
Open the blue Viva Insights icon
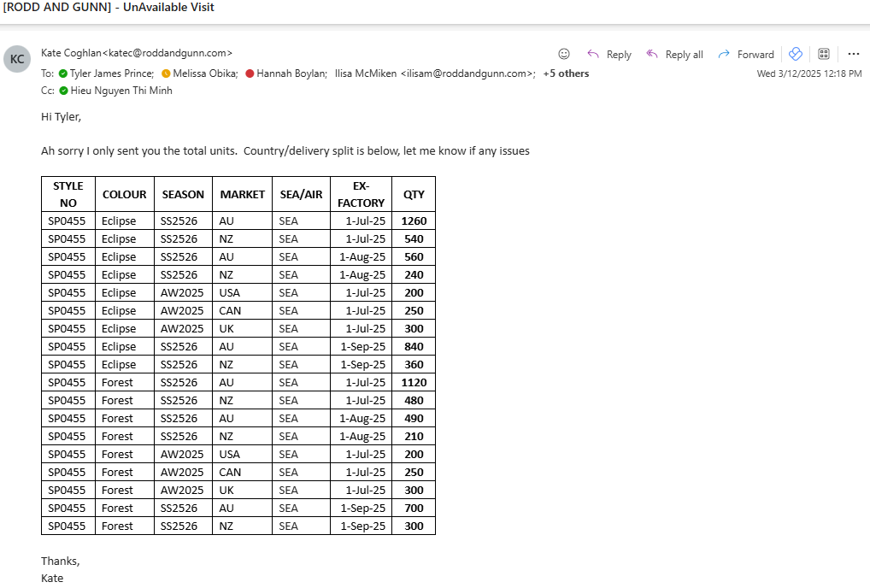[796, 54]
